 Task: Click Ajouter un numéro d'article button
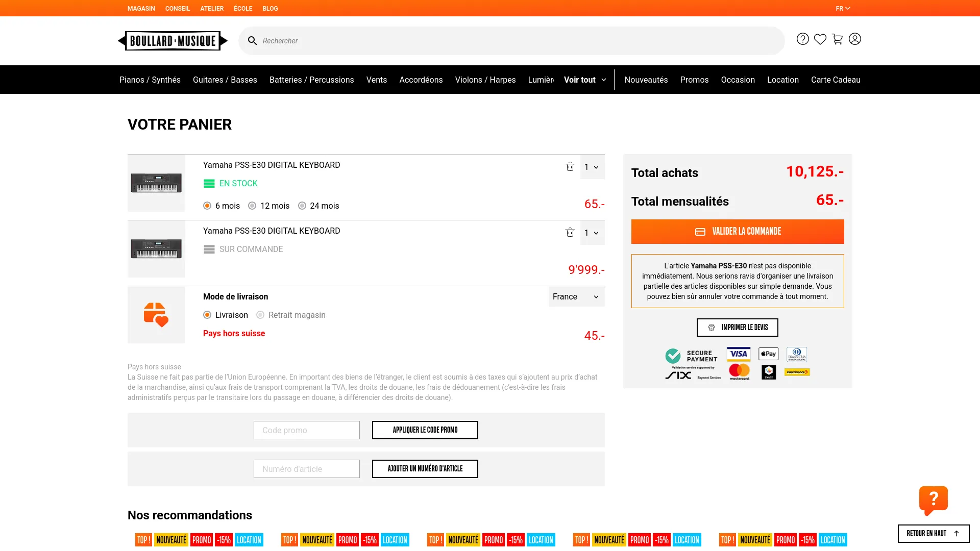(x=425, y=469)
